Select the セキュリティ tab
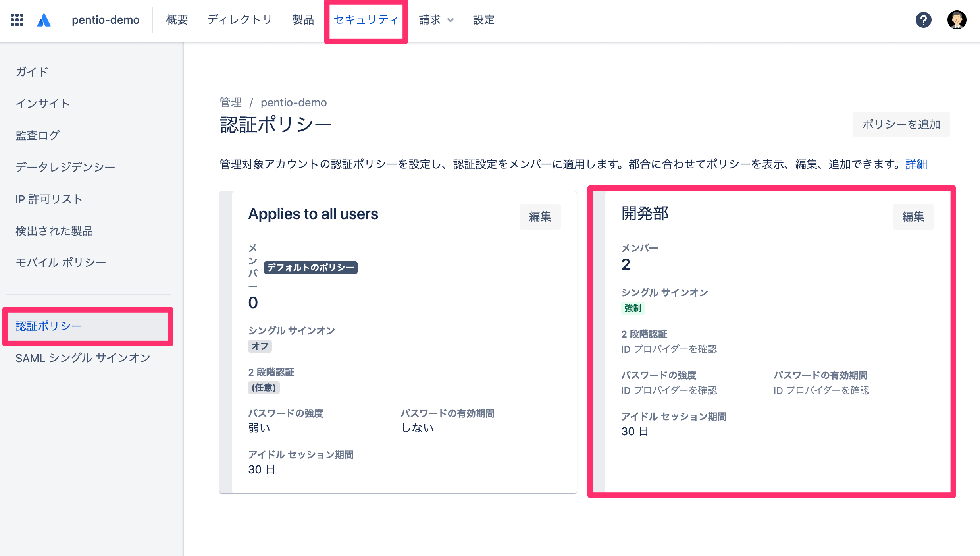Viewport: 980px width, 556px height. 366,20
